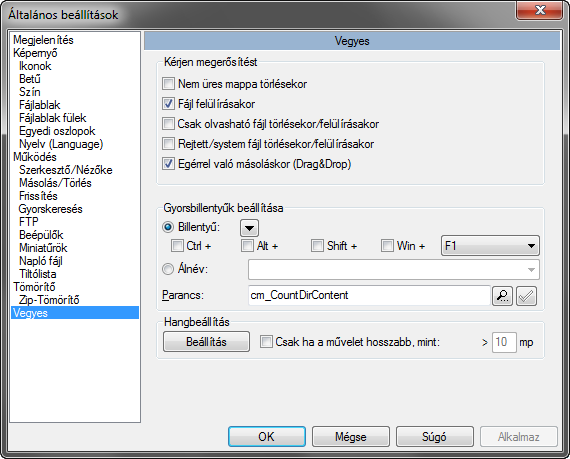Check the Alt + modifier box
This screenshot has width=570, height=459.
tap(247, 246)
